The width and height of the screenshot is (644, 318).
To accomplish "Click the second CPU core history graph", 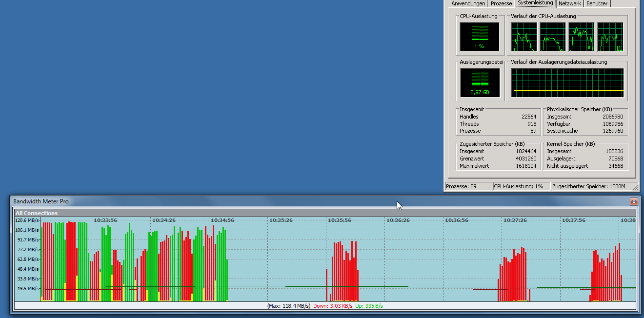I will pos(553,37).
